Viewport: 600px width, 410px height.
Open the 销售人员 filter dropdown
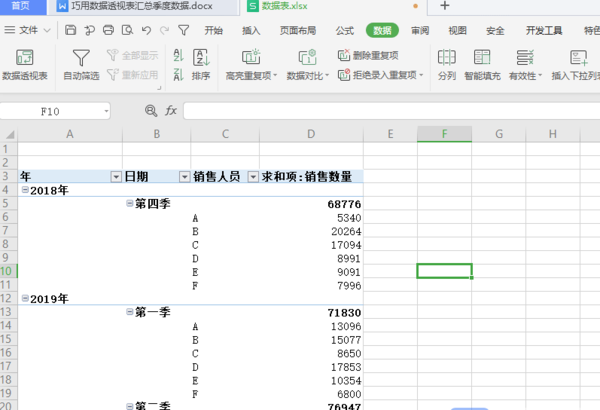point(251,177)
